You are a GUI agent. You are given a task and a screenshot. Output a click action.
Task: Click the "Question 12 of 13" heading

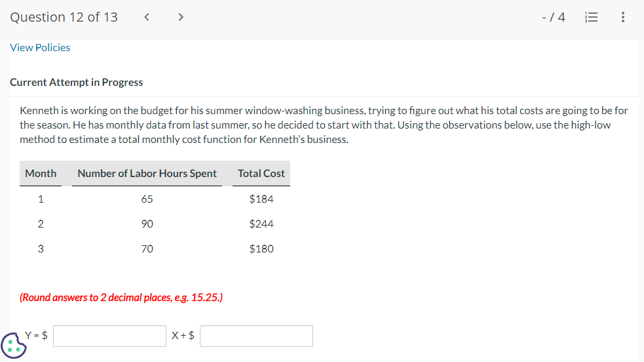(64, 18)
